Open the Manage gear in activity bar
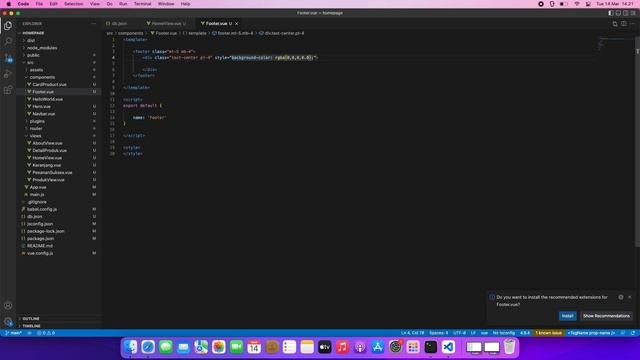Screen dimensions: 640x360 pyautogui.click(x=8, y=322)
